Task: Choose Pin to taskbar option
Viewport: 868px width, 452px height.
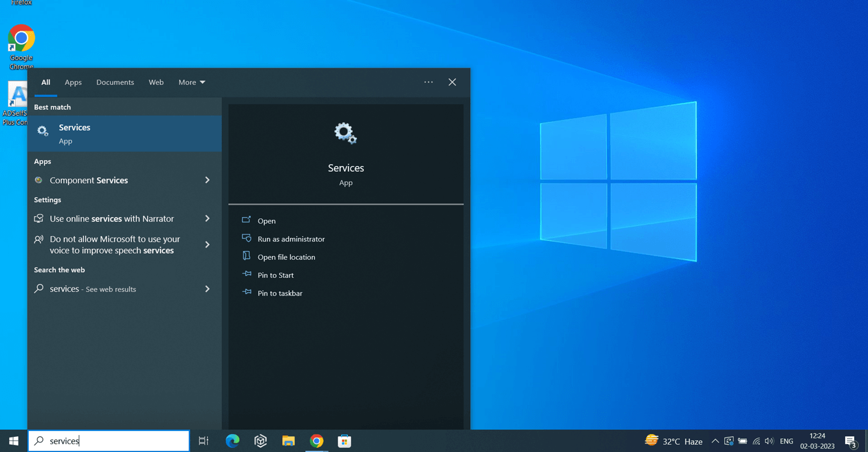Action: click(280, 293)
